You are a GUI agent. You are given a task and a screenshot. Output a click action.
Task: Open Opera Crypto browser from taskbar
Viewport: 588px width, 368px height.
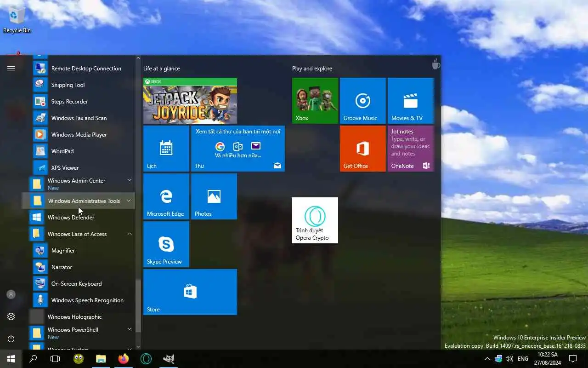coord(146,359)
